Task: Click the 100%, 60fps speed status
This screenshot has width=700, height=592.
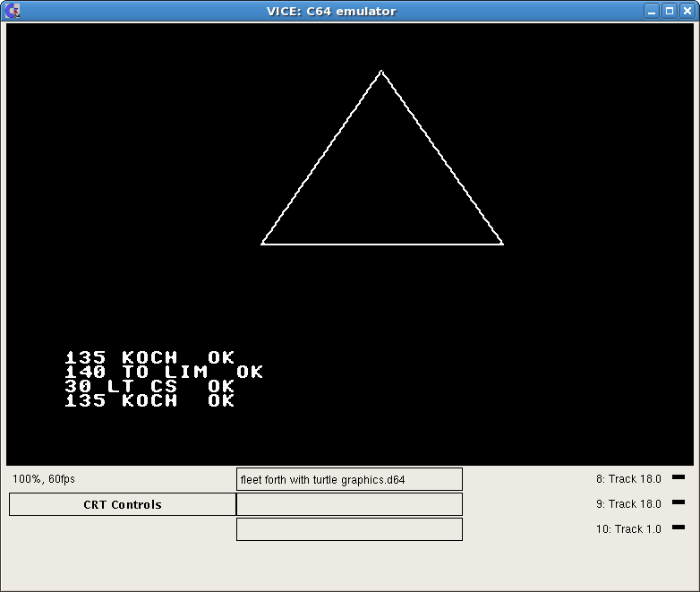Action: point(44,479)
